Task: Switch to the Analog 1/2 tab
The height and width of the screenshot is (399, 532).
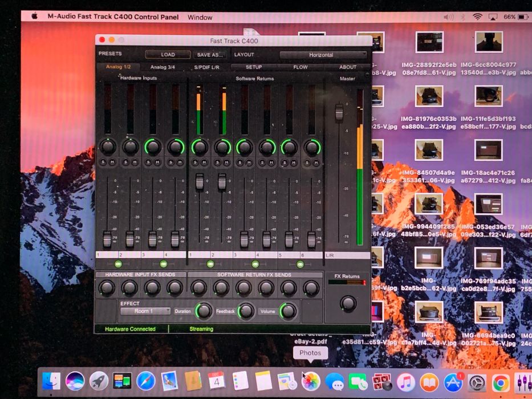Action: tap(118, 67)
